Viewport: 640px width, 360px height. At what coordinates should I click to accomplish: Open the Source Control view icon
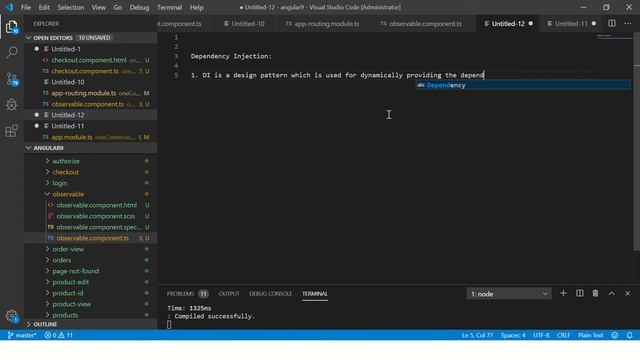click(x=12, y=79)
